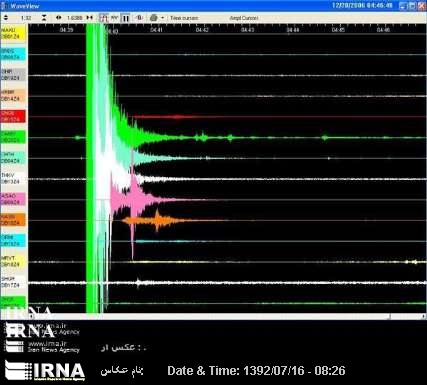427x385 pixels.
Task: Click the orange waveform burst trace
Action: [x=157, y=220]
